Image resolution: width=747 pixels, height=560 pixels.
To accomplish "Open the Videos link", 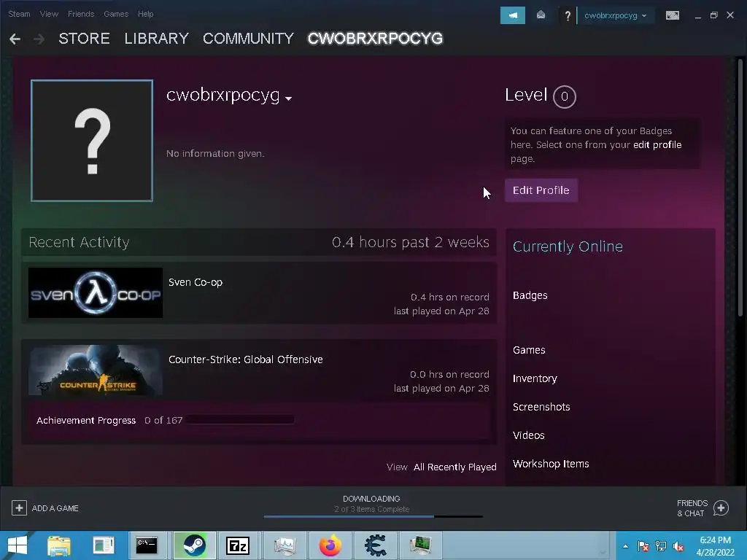I will click(x=528, y=435).
